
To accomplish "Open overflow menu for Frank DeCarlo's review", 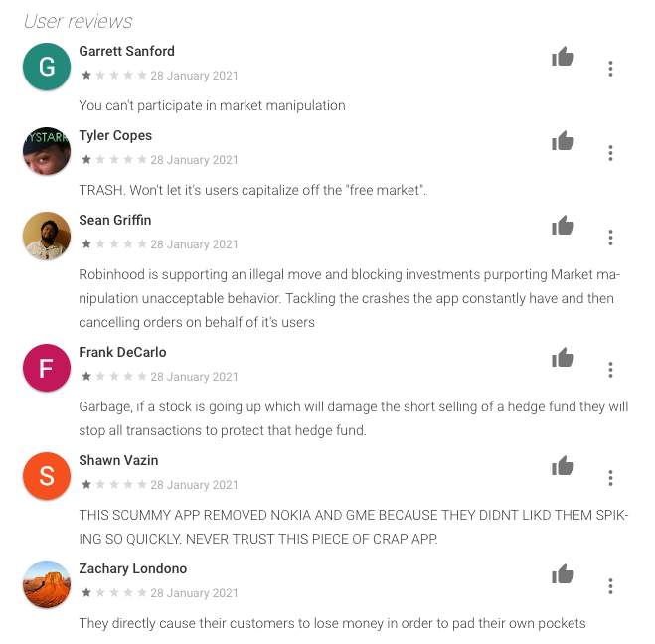I will [610, 370].
